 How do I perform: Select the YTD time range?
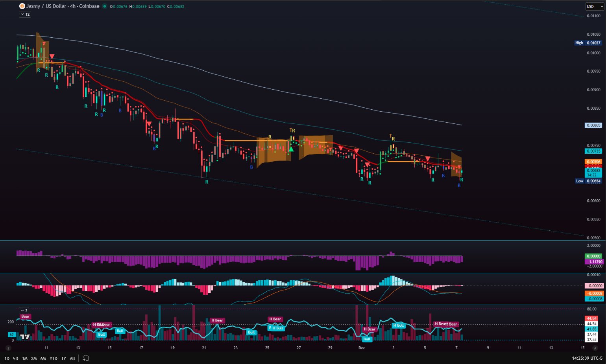click(54, 358)
